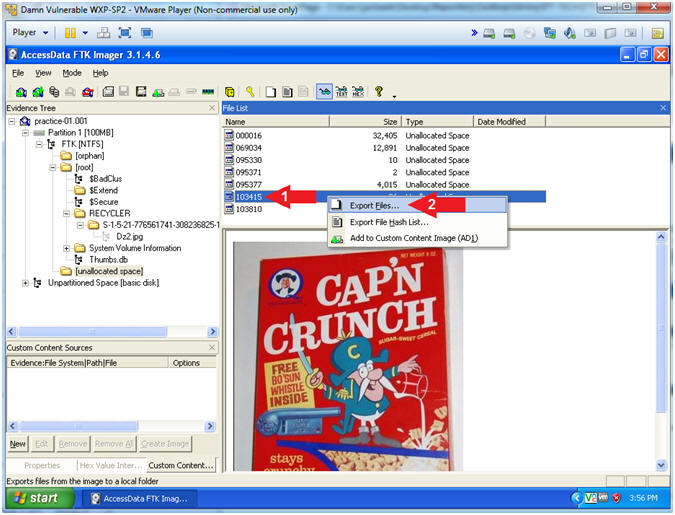This screenshot has height=515, width=675.
Task: Click the New button in Custom Content
Action: 18,444
